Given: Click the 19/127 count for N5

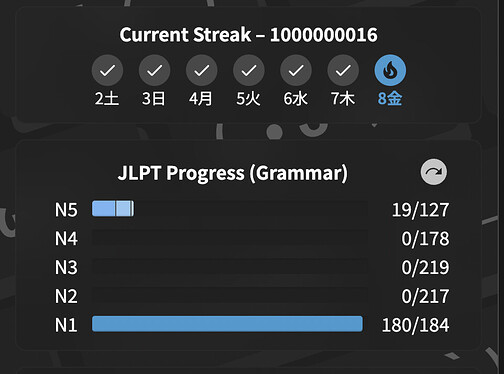Looking at the screenshot, I should click(x=420, y=210).
